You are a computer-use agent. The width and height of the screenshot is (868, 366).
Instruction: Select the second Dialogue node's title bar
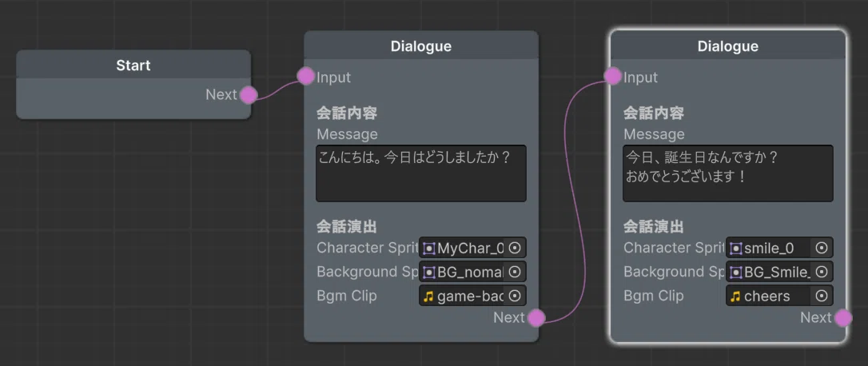pos(728,46)
